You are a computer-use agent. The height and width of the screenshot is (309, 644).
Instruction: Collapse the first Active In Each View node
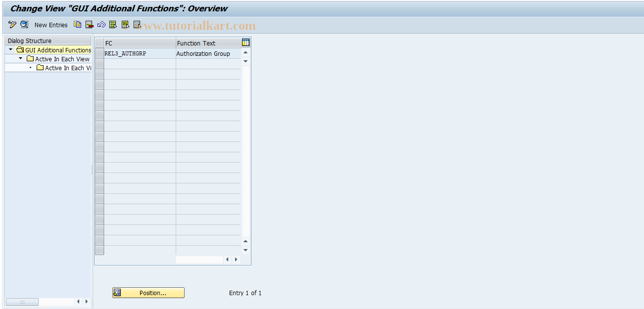coord(21,58)
